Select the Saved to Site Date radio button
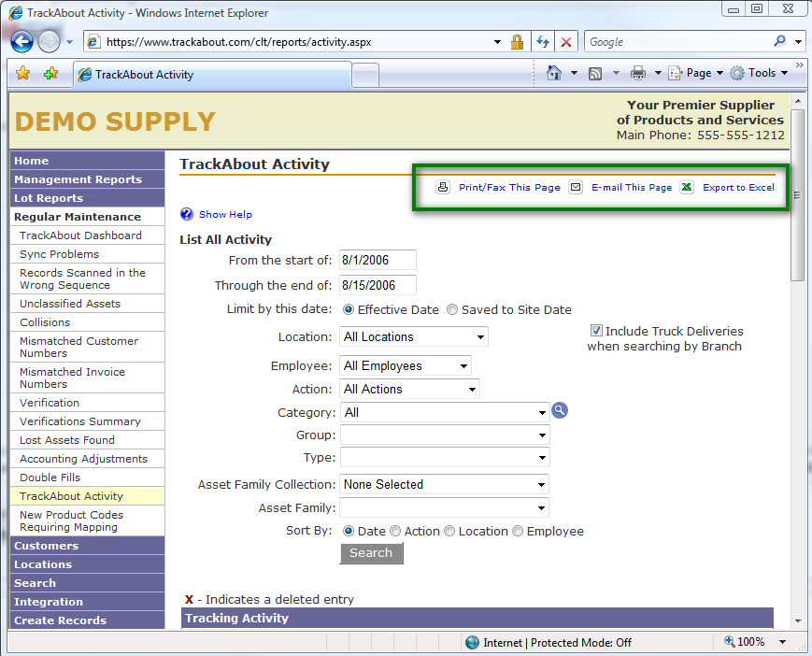Screen dimensions: 812x656 pos(452,309)
